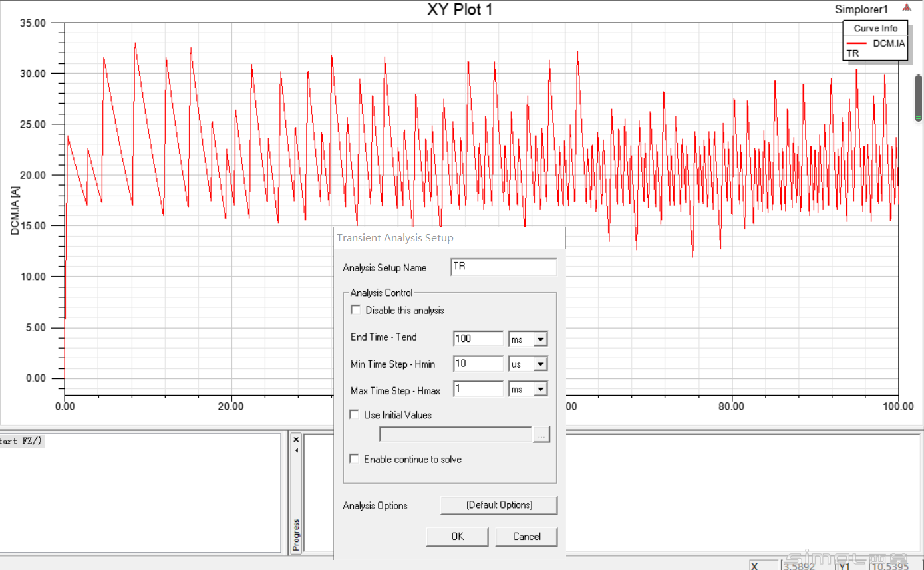Select the vertical Progress tab
The width and height of the screenshot is (924, 570).
296,535
